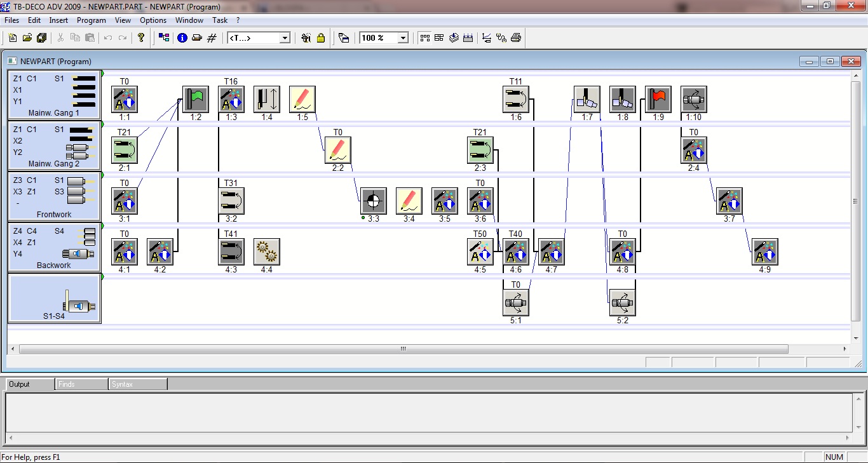This screenshot has width=868, height=463.
Task: Switch to the Finds tab
Action: (x=81, y=384)
